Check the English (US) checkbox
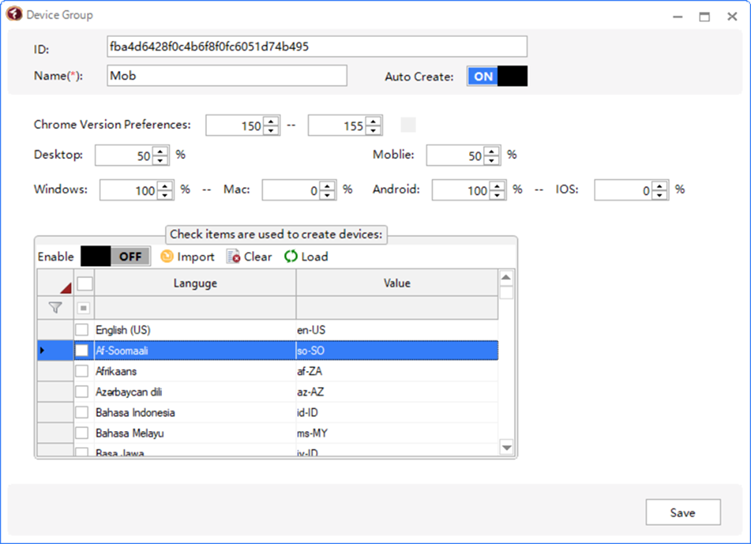 (82, 330)
